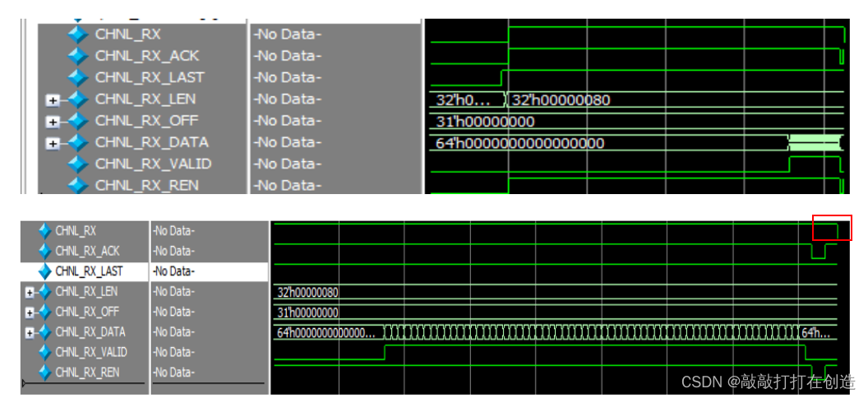Click the top panel's 32'h00000080 waveform value
868x398 pixels.
click(x=561, y=100)
